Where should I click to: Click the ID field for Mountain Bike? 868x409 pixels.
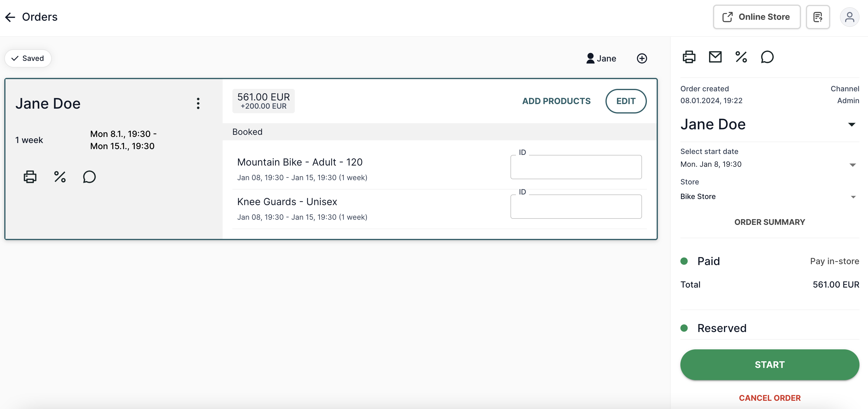576,167
